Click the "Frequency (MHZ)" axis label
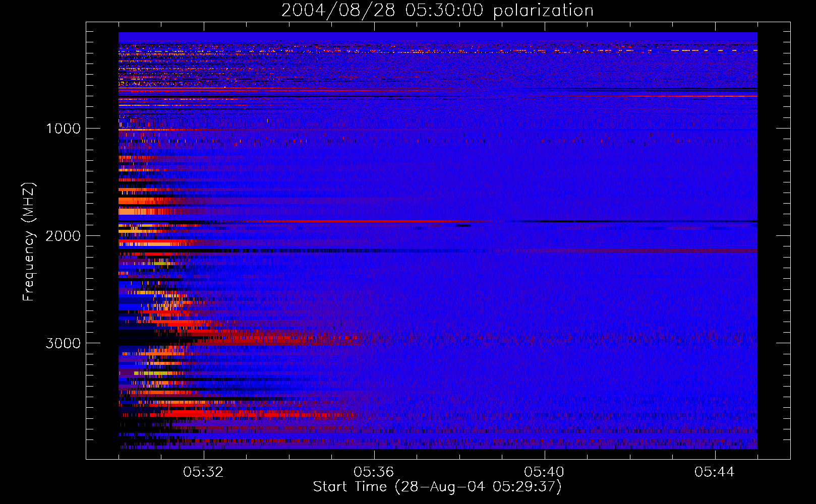Viewport: 816px width, 504px height. 29,242
